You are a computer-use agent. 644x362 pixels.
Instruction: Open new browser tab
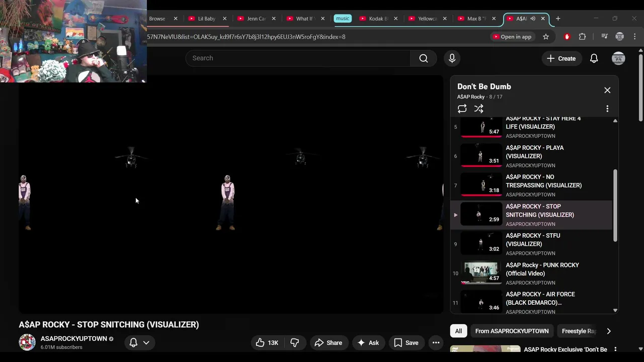(557, 19)
